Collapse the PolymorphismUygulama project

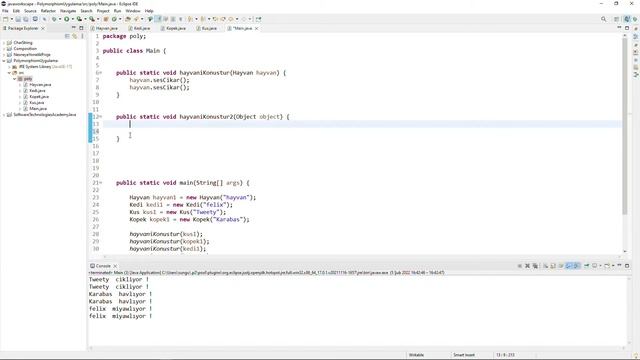point(4,60)
